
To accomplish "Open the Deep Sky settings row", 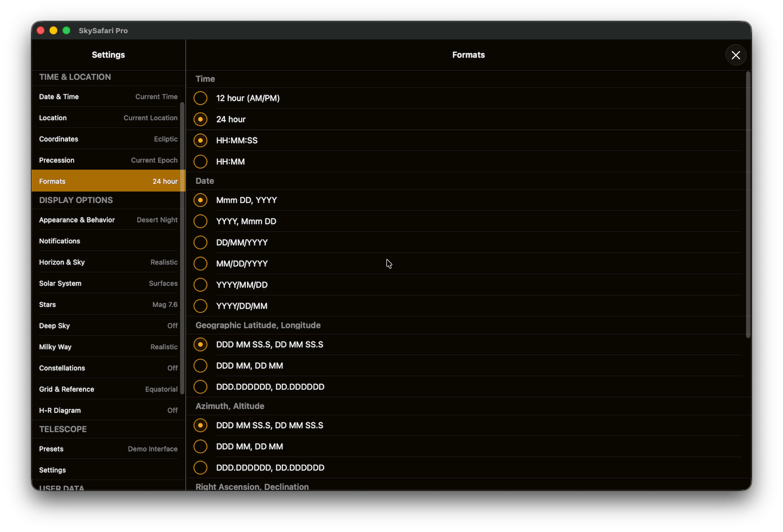I will click(x=108, y=326).
